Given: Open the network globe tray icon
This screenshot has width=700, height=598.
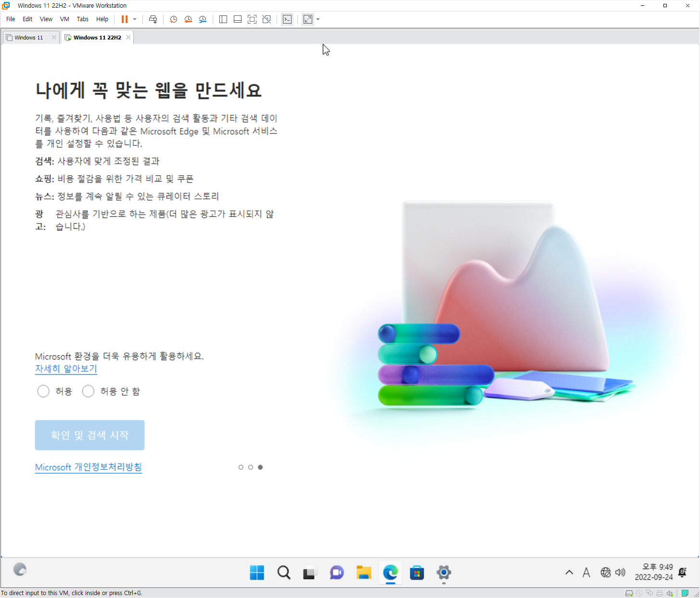Looking at the screenshot, I should (x=606, y=572).
